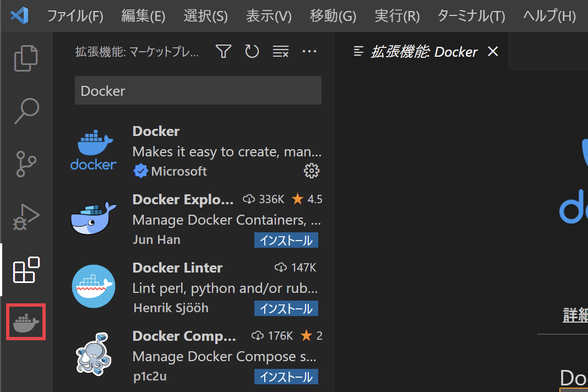Open the extensions filter dropdown
The image size is (588, 392).
pos(223,51)
